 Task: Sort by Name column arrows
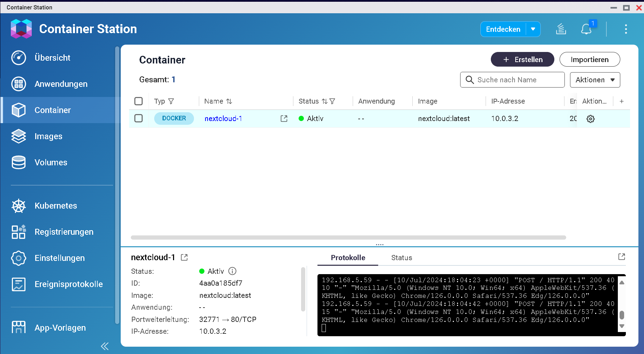[x=229, y=101]
